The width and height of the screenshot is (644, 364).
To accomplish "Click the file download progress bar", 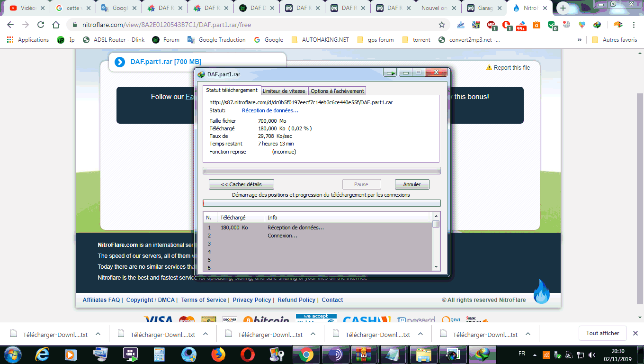I will (x=322, y=171).
